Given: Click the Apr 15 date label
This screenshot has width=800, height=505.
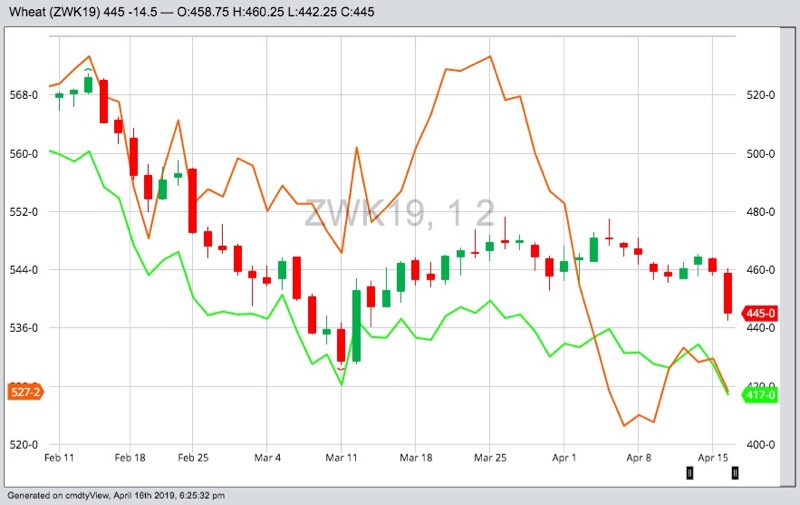Looking at the screenshot, I should [713, 458].
